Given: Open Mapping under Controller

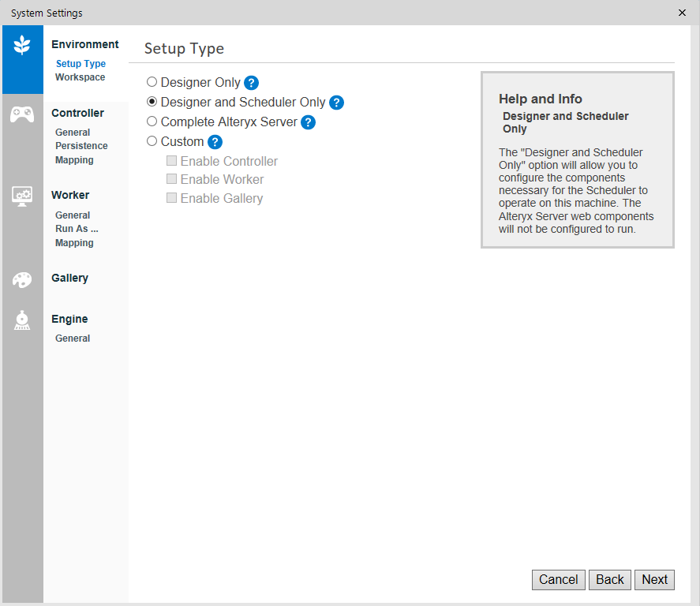Looking at the screenshot, I should pos(74,160).
